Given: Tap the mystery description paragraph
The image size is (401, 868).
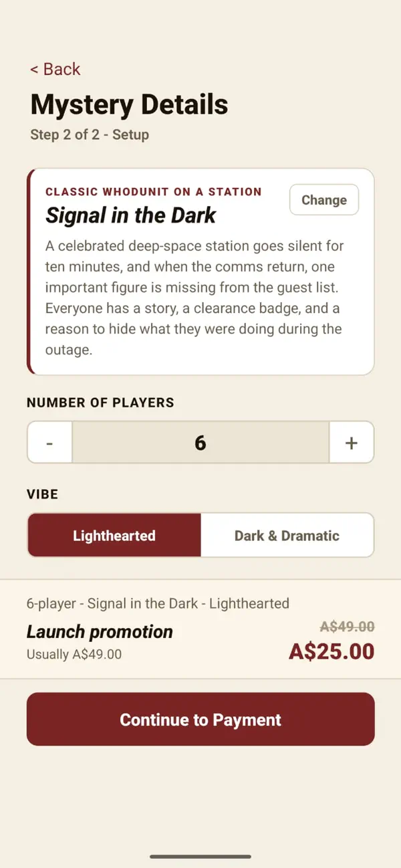Looking at the screenshot, I should pyautogui.click(x=194, y=298).
